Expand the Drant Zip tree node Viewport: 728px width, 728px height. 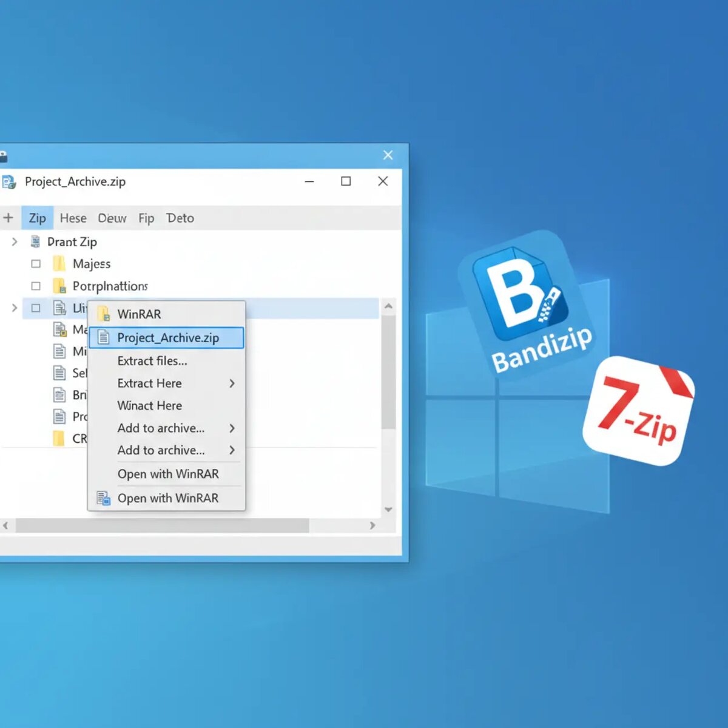coord(15,241)
